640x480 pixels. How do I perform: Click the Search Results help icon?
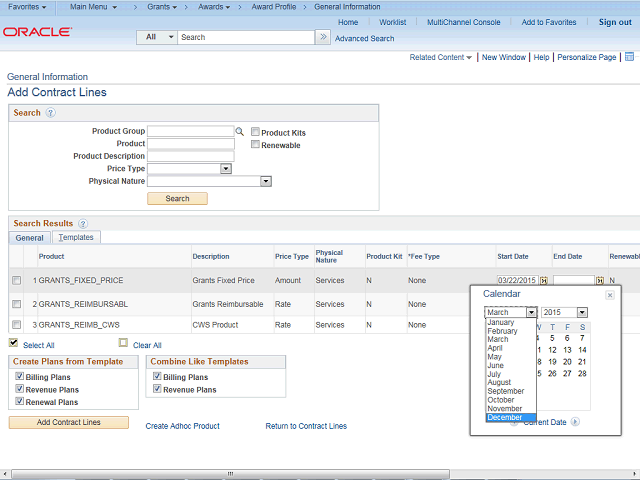(x=83, y=224)
